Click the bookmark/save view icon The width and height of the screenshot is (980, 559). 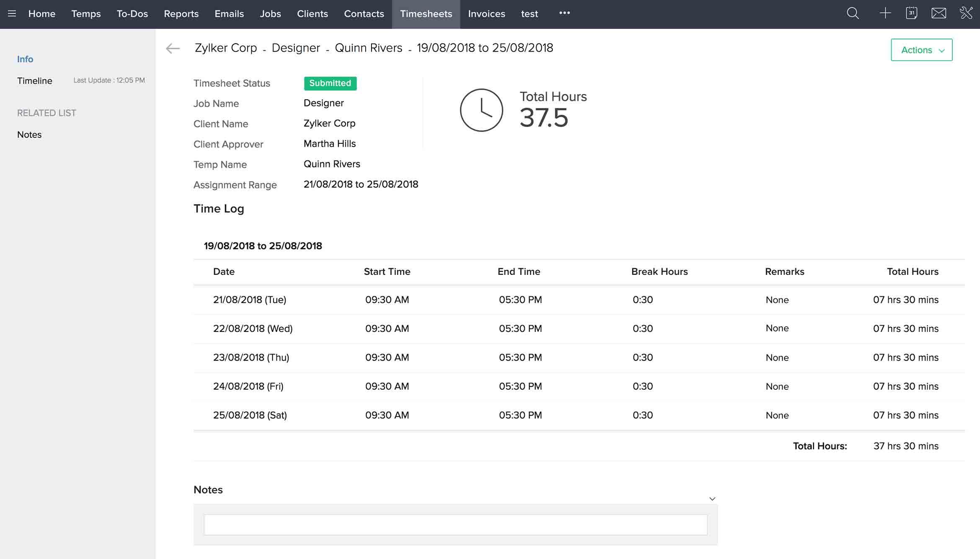point(911,13)
